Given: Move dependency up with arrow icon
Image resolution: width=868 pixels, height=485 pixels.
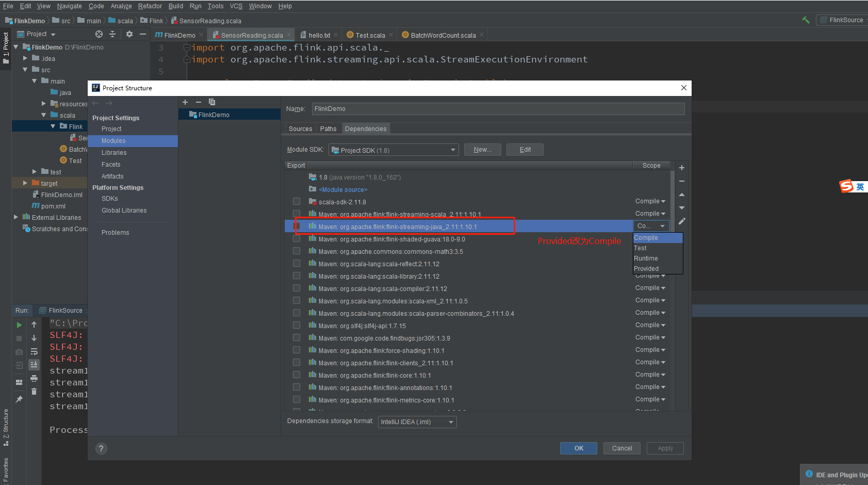Looking at the screenshot, I should [x=681, y=195].
